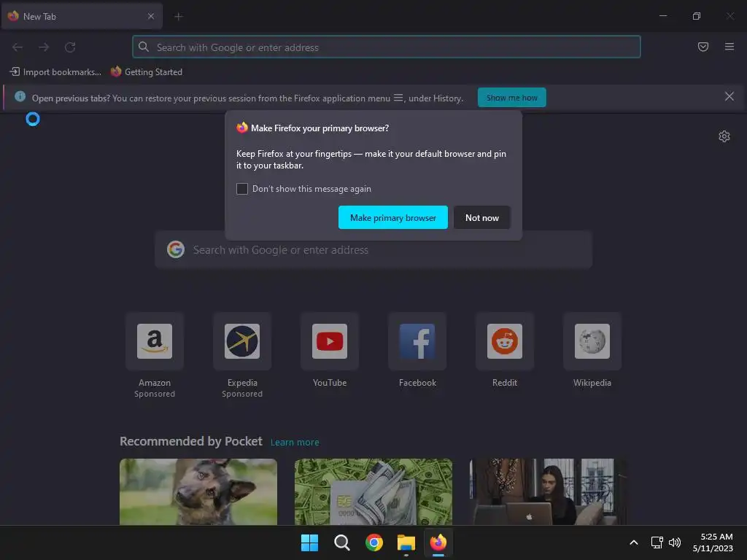Follow the Pocket Learn more link
This screenshot has height=560, width=747.
tap(295, 443)
